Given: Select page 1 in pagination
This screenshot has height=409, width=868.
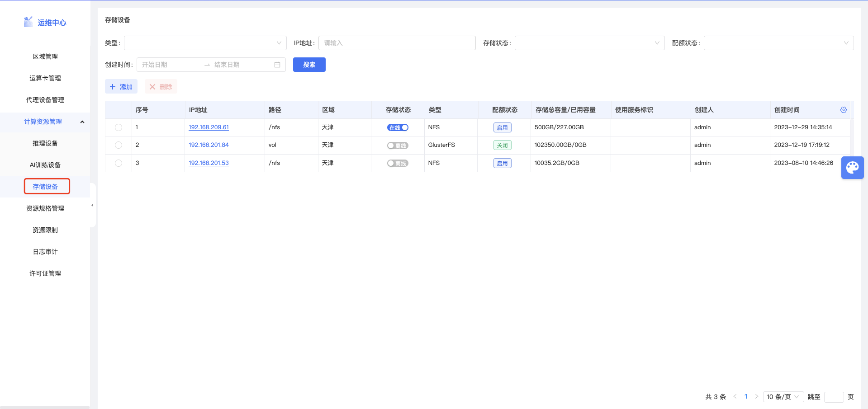Looking at the screenshot, I should 746,396.
